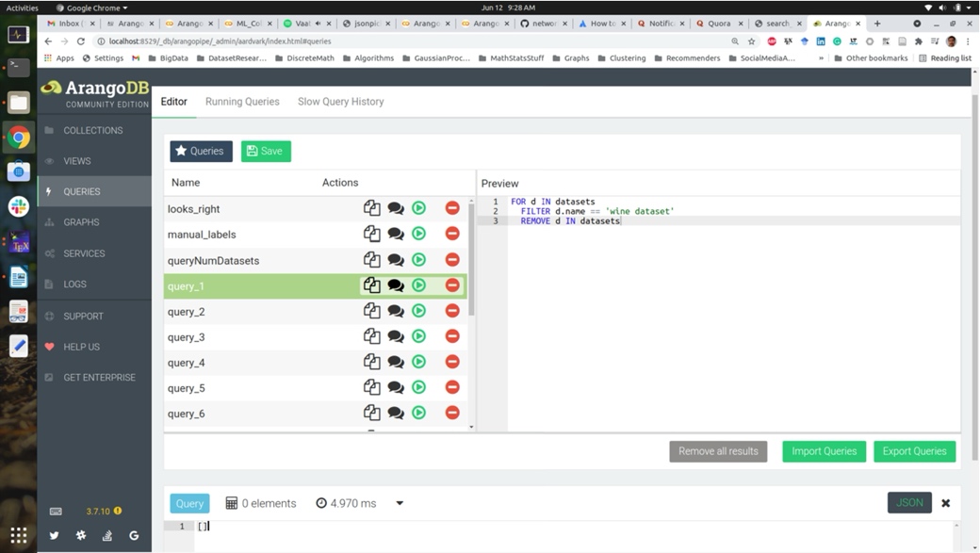Delete query_1
Image resolution: width=980 pixels, height=553 pixels.
[x=452, y=285]
